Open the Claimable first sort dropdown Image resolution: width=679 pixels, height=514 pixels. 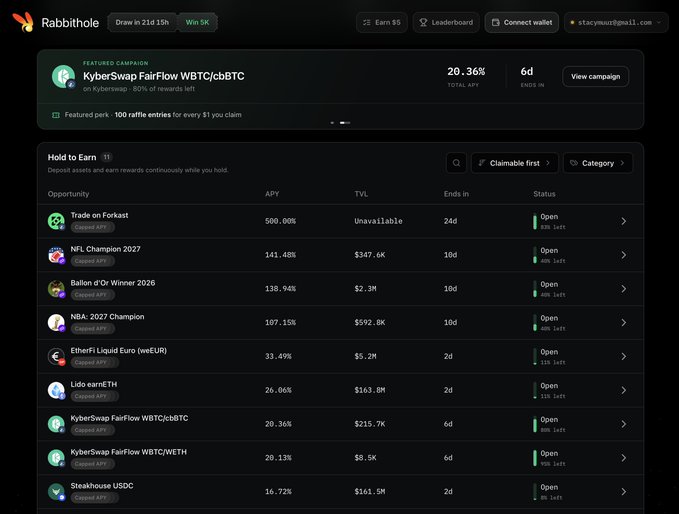click(514, 163)
